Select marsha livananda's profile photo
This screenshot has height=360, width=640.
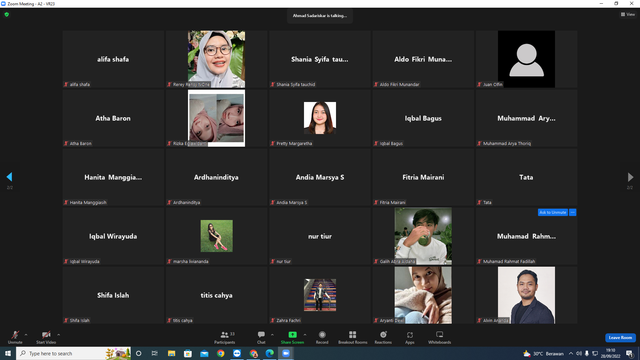pos(216,236)
